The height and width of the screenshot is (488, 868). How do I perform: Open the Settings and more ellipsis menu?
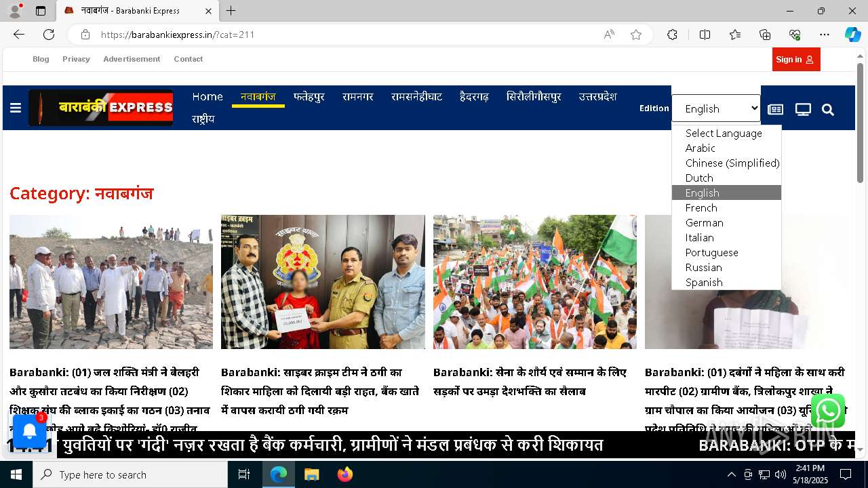(x=825, y=35)
